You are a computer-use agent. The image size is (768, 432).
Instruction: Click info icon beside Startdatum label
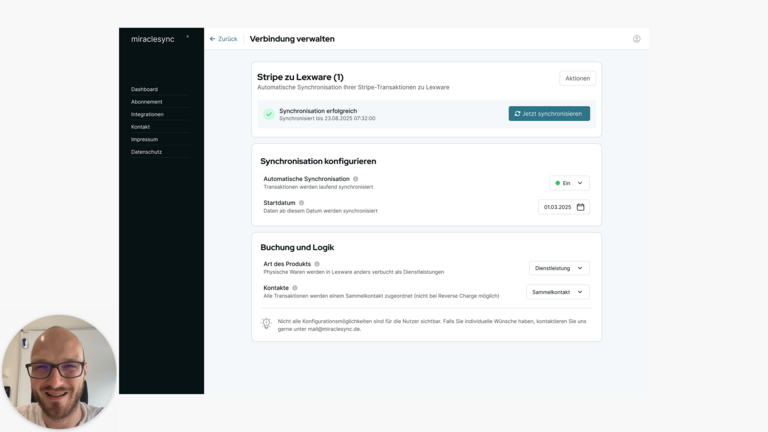click(301, 203)
